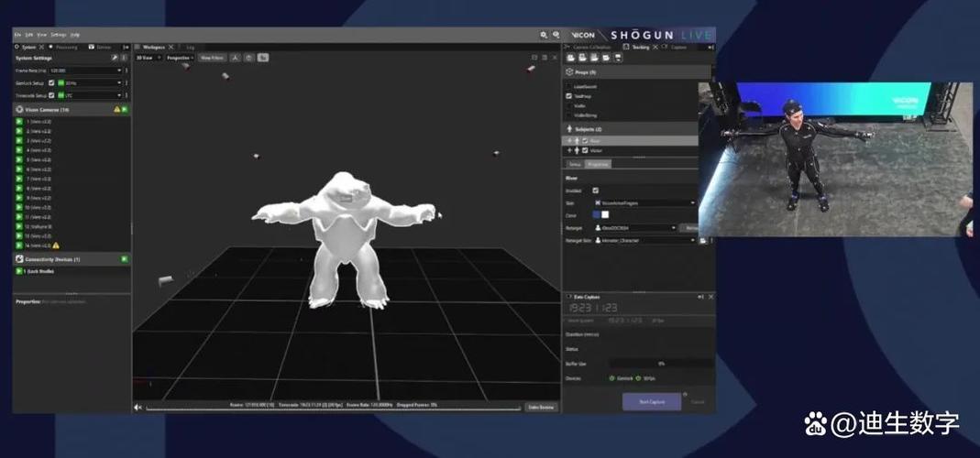Click the plus icon on second subject row
This screenshot has height=458, width=980.
(569, 150)
